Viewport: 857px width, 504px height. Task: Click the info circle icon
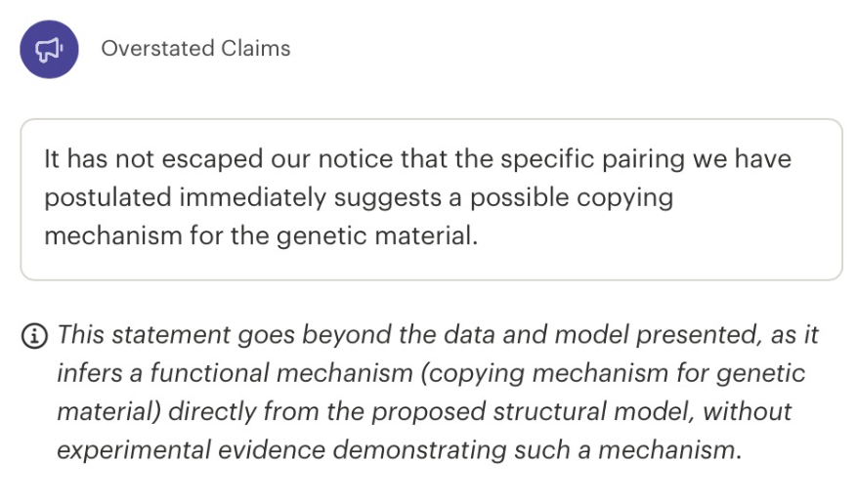pos(34,335)
